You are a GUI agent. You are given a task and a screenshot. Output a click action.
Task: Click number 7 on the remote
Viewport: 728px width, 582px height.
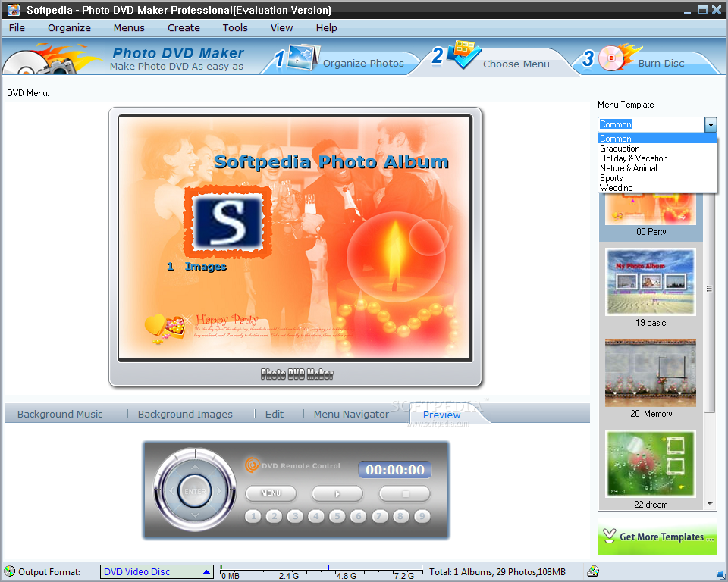coord(380,516)
